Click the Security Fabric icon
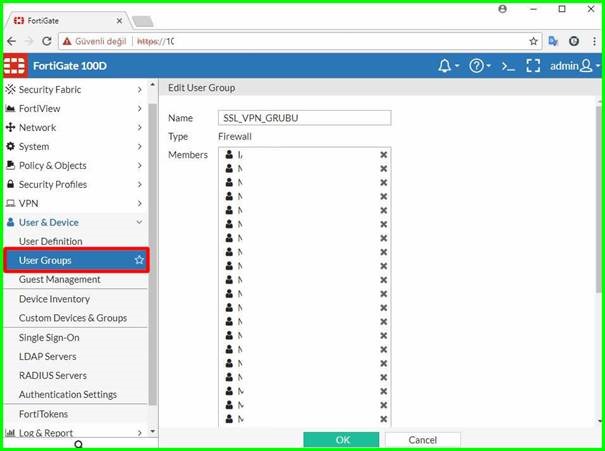Screen dimensions: 605x451 click(10, 90)
